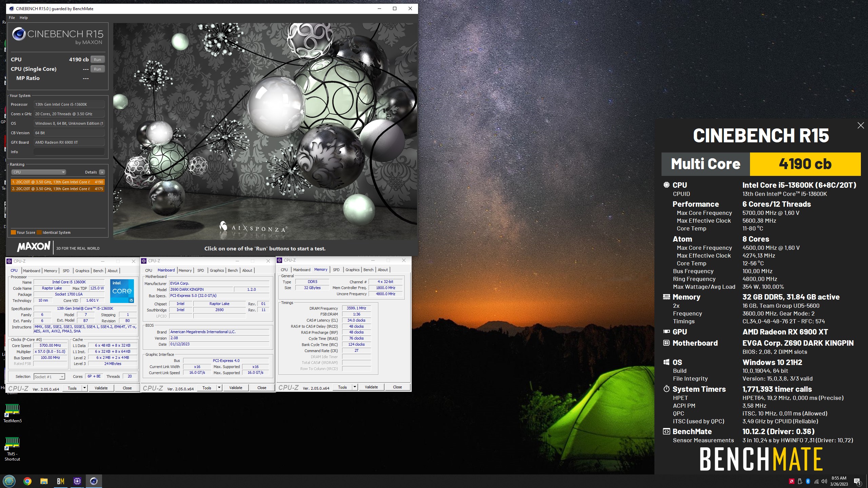Click DRAM Frequency value 3599.1 MHz

click(x=356, y=308)
